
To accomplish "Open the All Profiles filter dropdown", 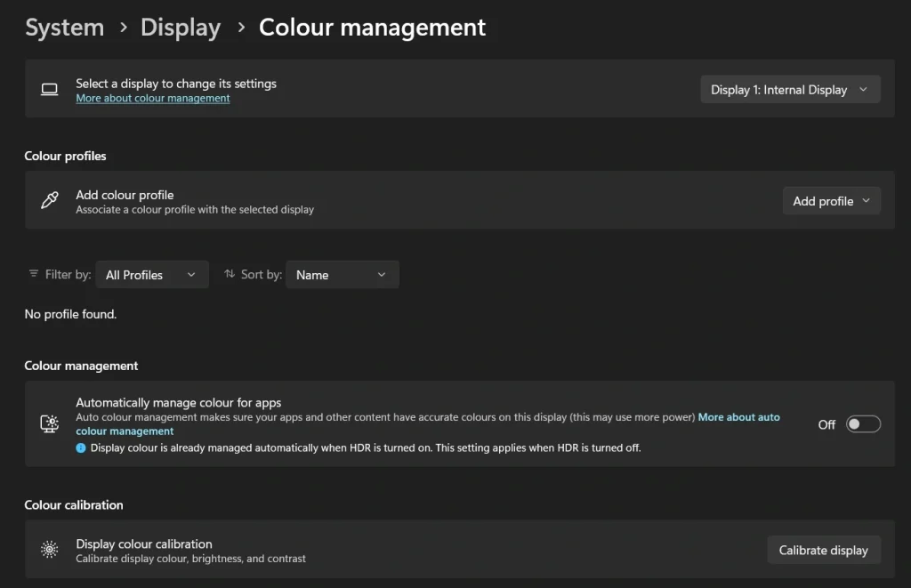I will pyautogui.click(x=151, y=274).
